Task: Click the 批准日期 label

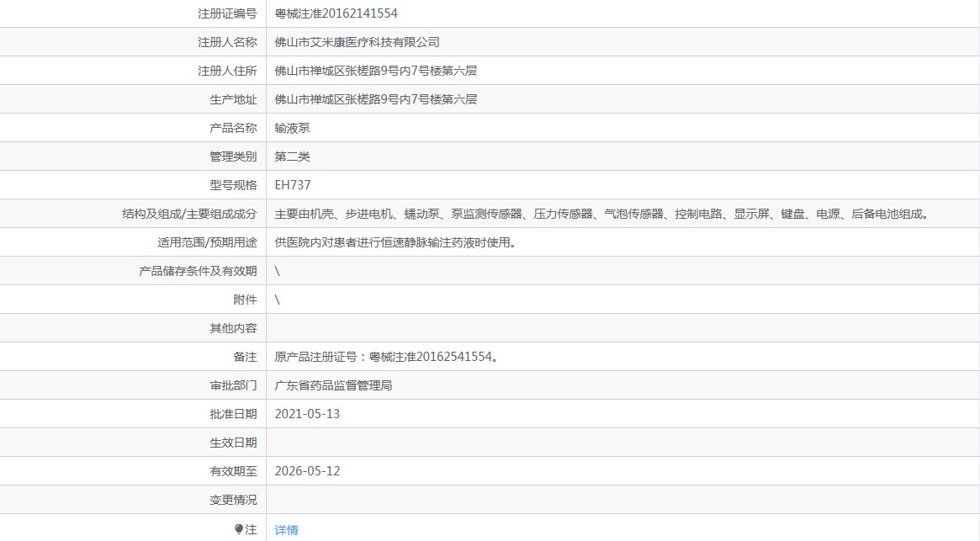Action: pos(233,414)
